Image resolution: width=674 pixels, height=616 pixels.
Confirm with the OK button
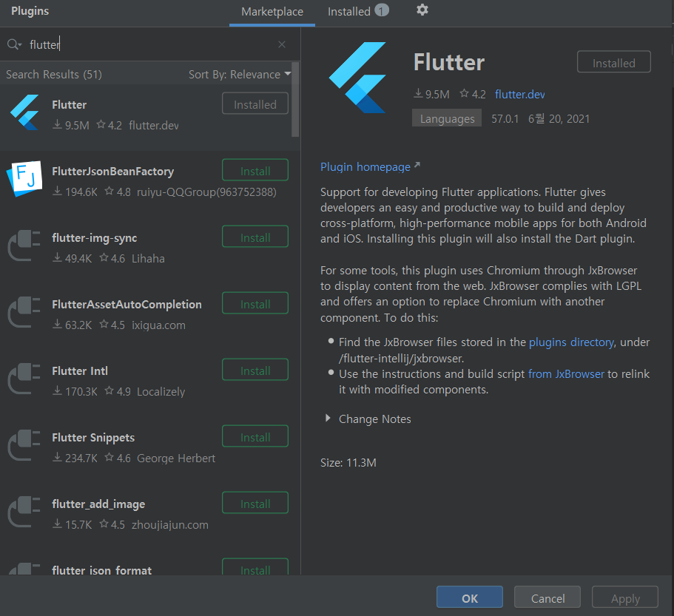pyautogui.click(x=469, y=597)
